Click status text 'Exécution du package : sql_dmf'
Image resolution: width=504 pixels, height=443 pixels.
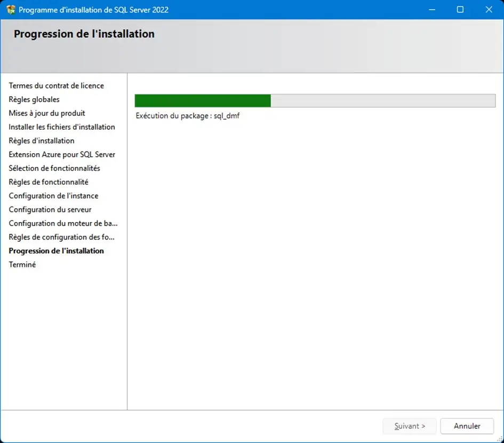pyautogui.click(x=187, y=116)
